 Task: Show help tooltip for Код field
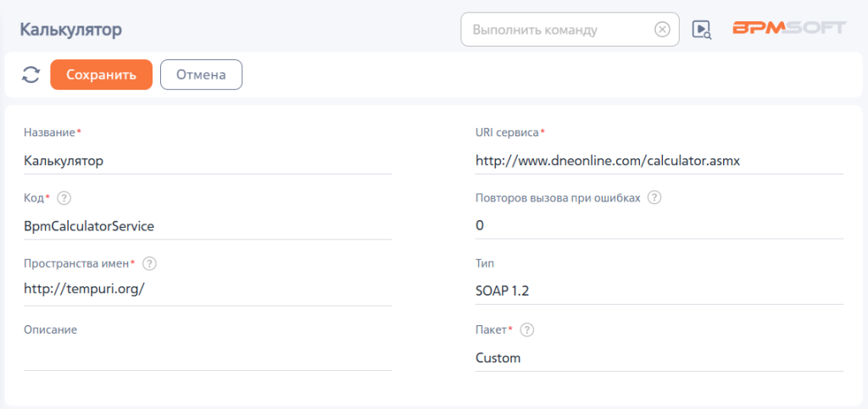tap(64, 198)
